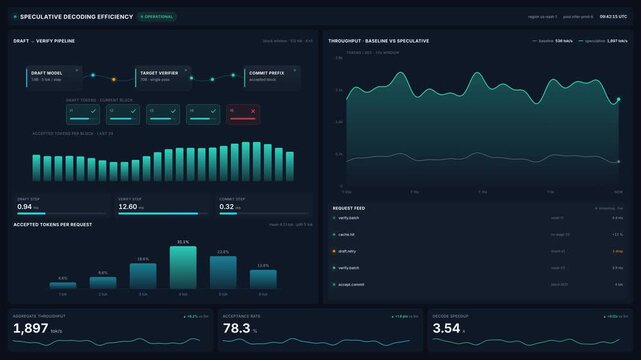Image resolution: width=641 pixels, height=360 pixels.
Task: Select the first accepted draft token chip
Action: pyautogui.click(x=83, y=114)
